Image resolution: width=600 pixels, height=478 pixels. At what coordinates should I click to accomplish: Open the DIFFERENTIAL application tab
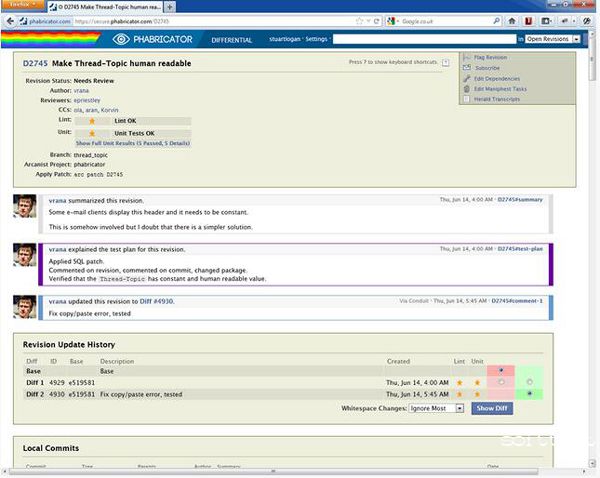232,40
